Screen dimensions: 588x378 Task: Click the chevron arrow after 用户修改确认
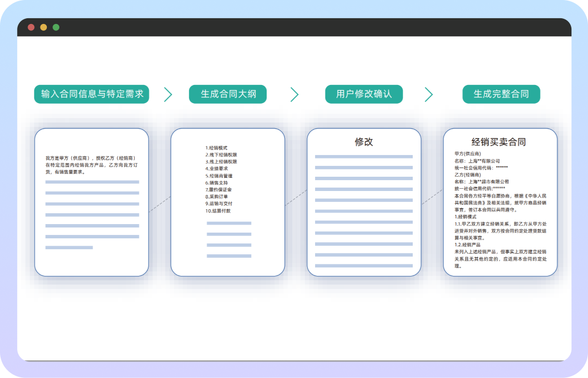click(x=429, y=95)
